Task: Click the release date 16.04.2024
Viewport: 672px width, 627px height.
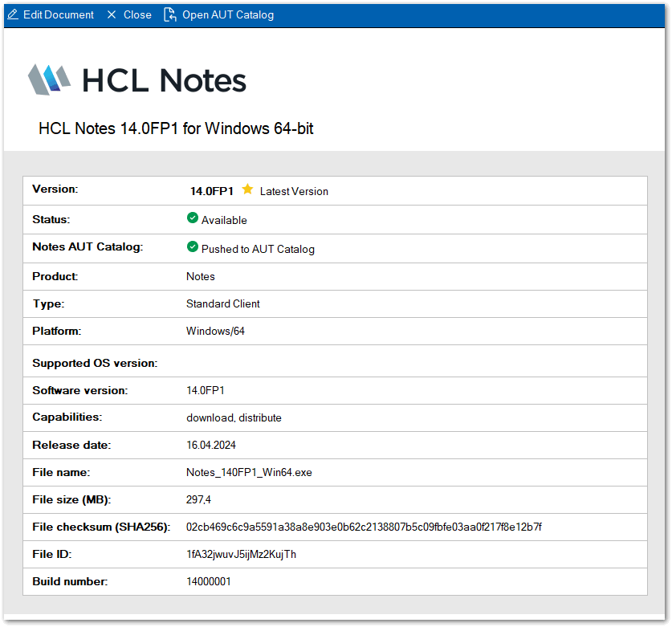Action: coord(211,446)
